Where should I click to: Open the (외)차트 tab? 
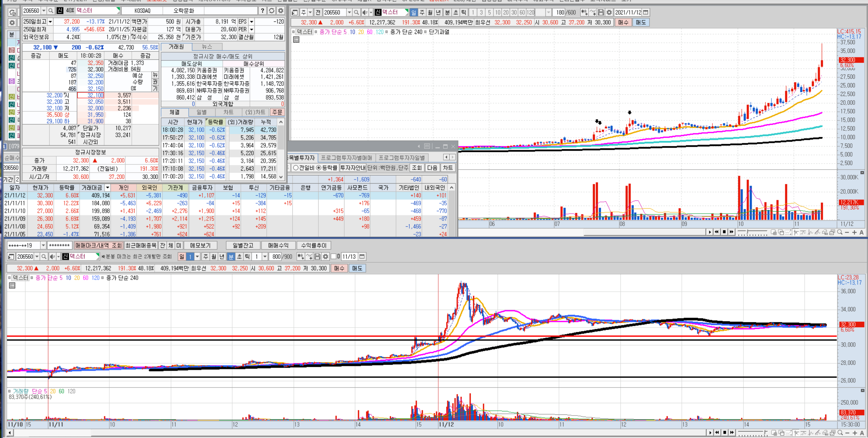255,112
